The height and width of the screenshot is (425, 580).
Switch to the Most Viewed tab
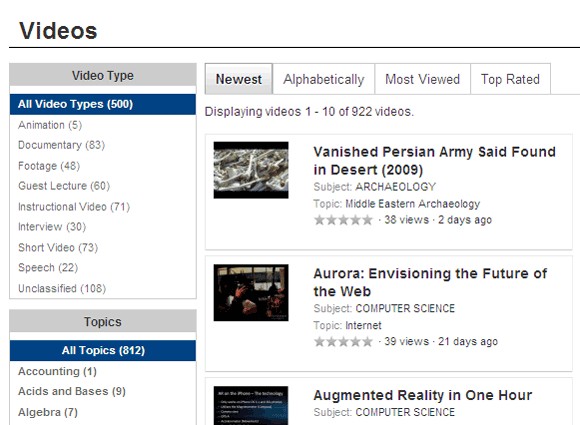pos(422,79)
